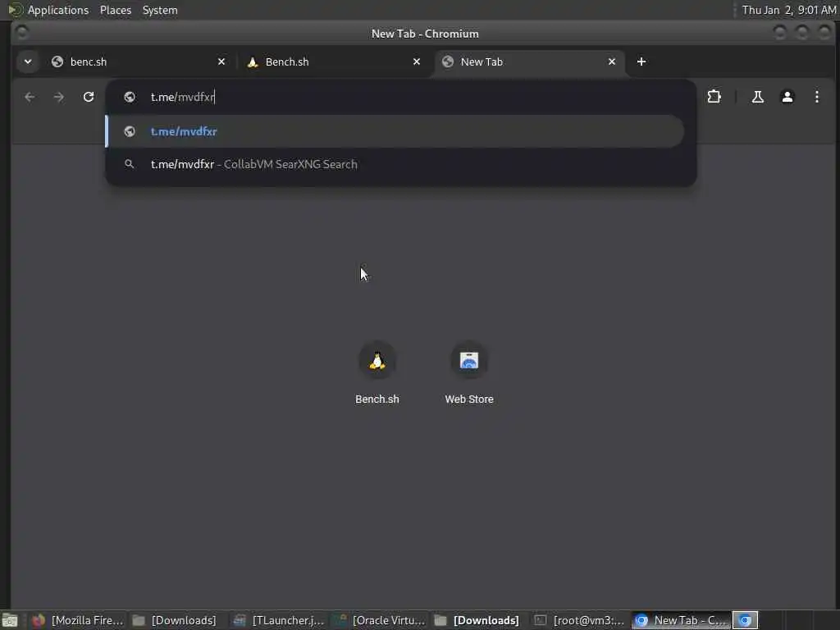Click the last Chromium icon in taskbar
This screenshot has width=840, height=630.
745,620
